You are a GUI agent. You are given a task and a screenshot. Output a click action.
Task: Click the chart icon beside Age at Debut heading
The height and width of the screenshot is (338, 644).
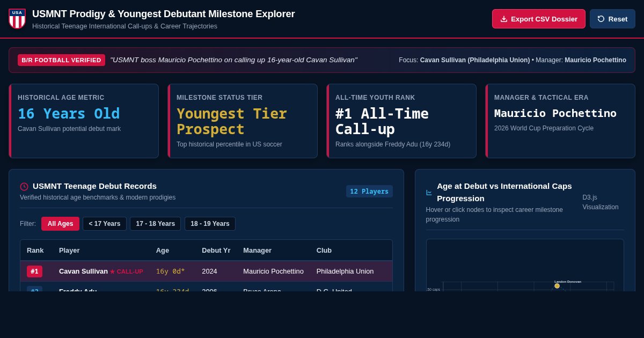pyautogui.click(x=429, y=192)
